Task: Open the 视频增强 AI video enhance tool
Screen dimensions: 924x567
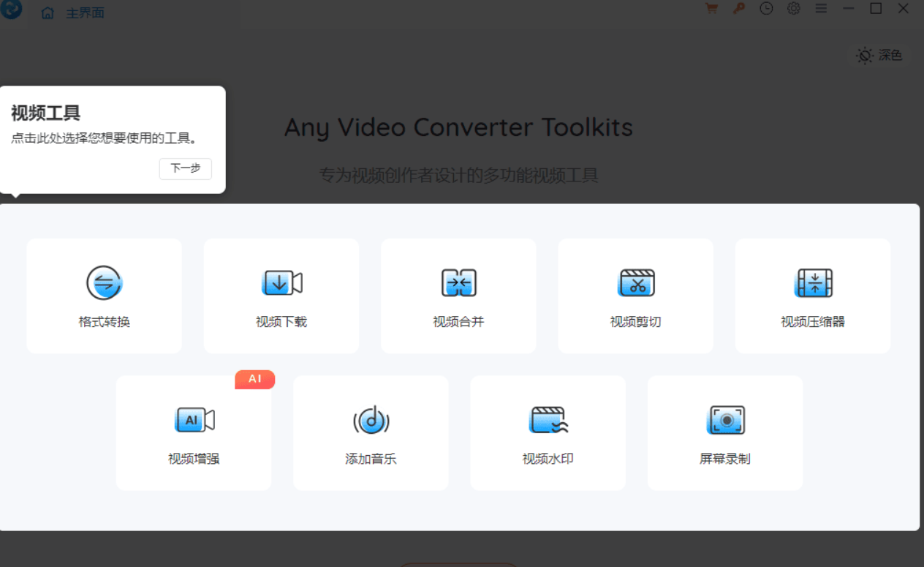Action: (194, 432)
